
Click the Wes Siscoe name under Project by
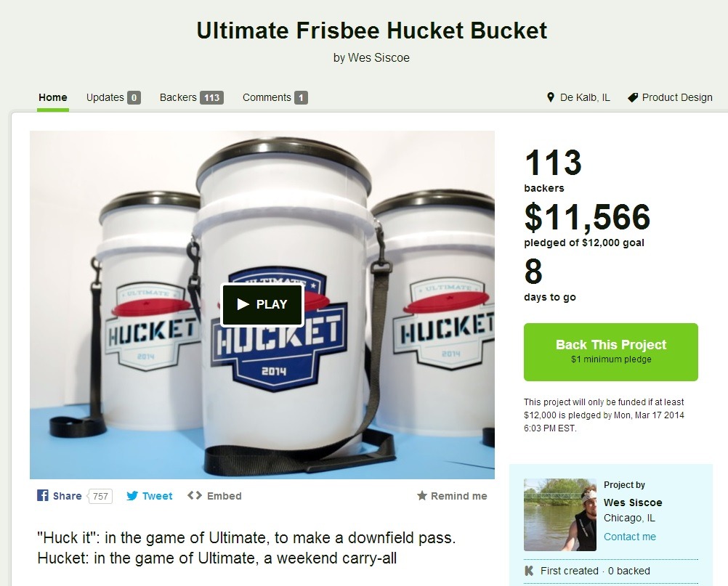[x=633, y=502]
